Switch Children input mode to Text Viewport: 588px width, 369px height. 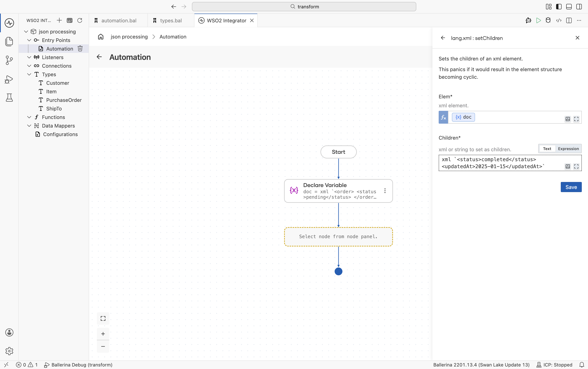coord(547,149)
